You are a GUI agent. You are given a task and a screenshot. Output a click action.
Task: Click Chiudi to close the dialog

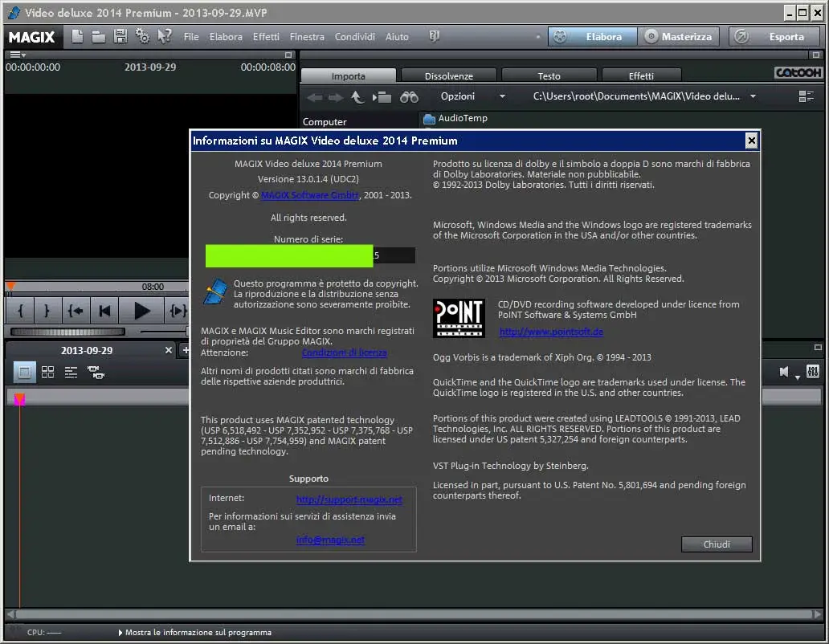717,544
